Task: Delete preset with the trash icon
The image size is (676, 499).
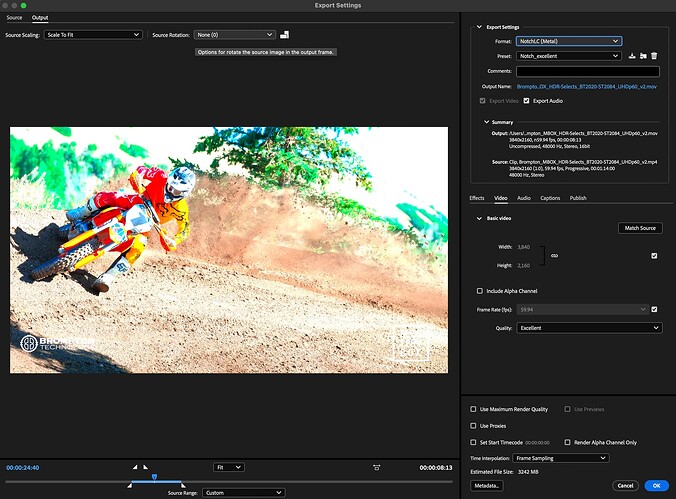Action: 654,56
